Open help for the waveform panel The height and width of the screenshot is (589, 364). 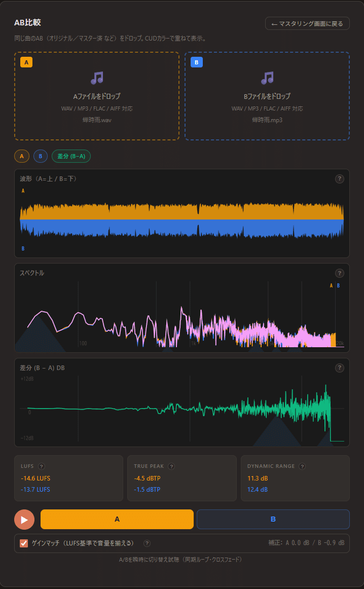coord(340,179)
